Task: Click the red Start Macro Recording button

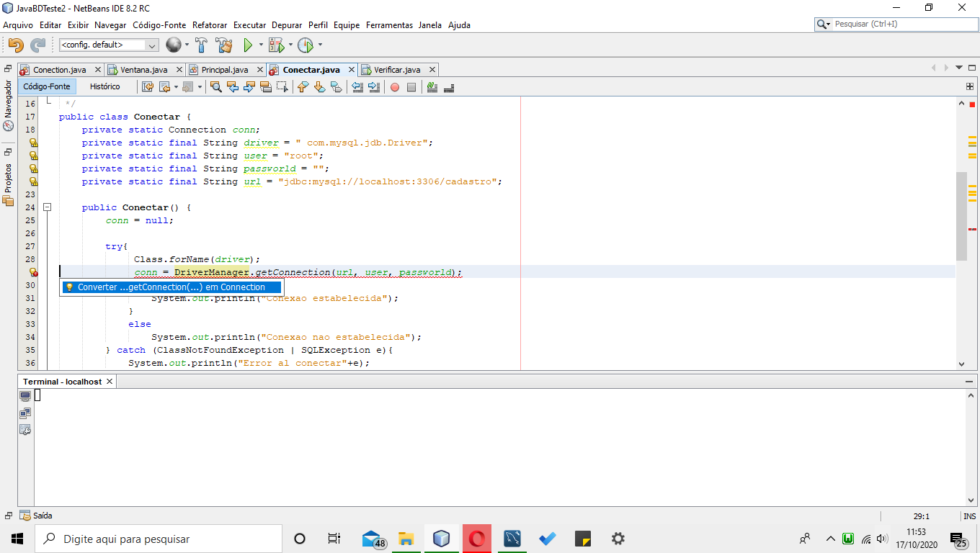Action: [x=395, y=87]
